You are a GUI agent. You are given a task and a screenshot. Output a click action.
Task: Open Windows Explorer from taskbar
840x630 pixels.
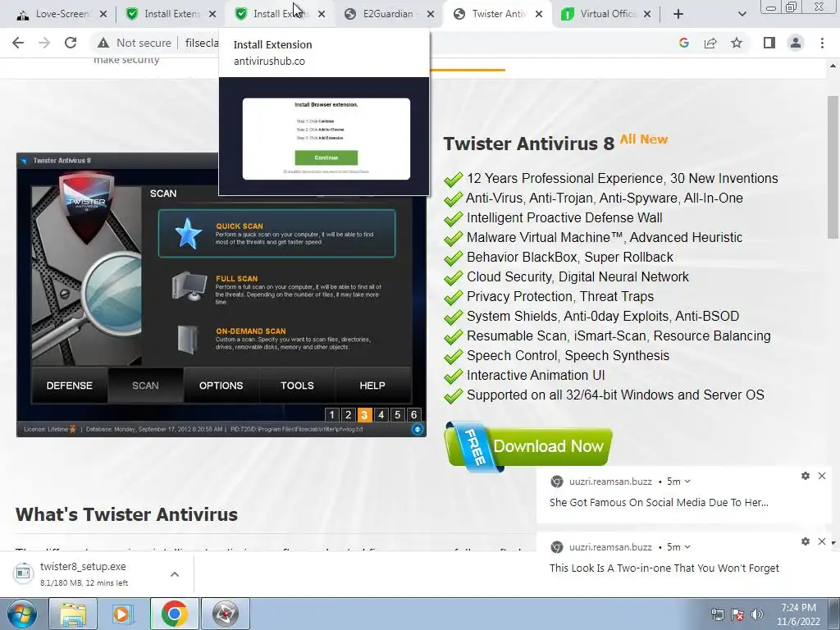click(x=73, y=614)
